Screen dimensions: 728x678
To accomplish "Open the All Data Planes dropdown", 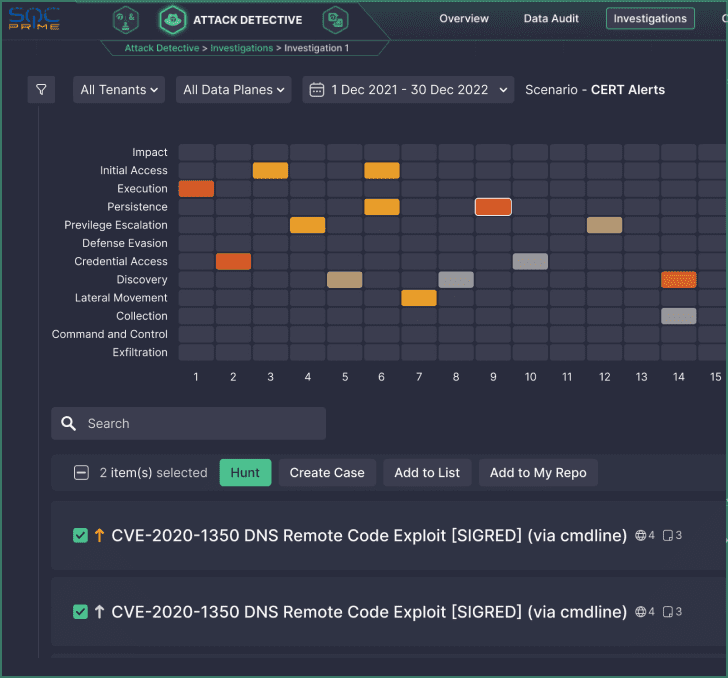I will point(234,90).
